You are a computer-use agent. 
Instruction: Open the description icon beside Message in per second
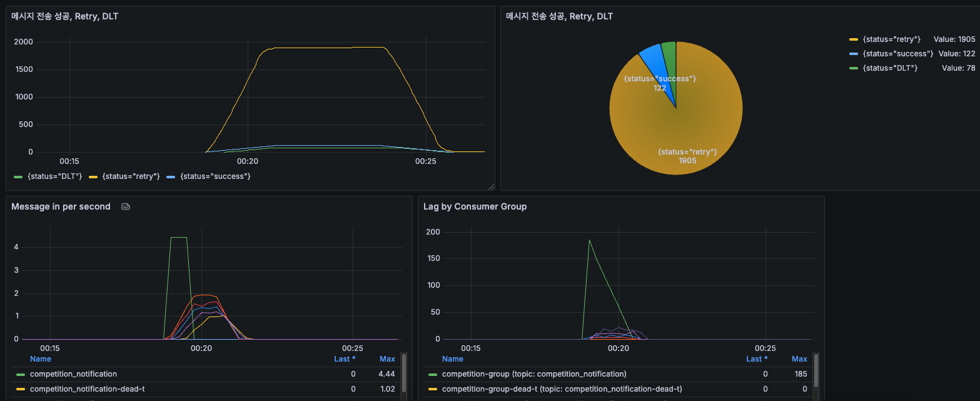point(126,206)
